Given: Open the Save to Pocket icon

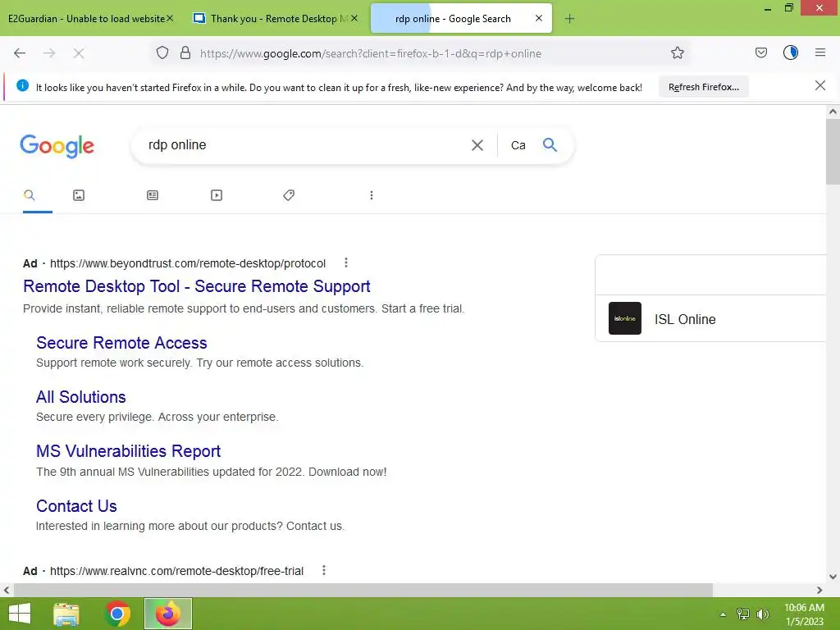Looking at the screenshot, I should (760, 52).
